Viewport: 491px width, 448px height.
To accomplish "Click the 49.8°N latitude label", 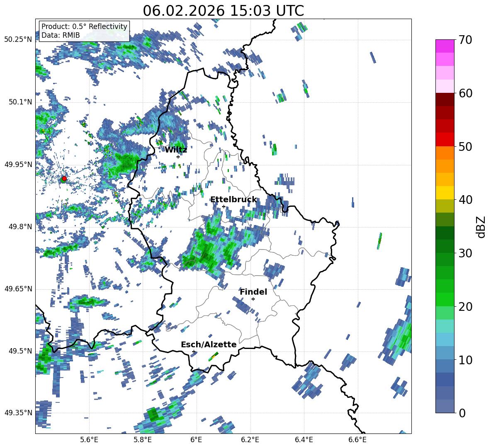I will pyautogui.click(x=20, y=226).
